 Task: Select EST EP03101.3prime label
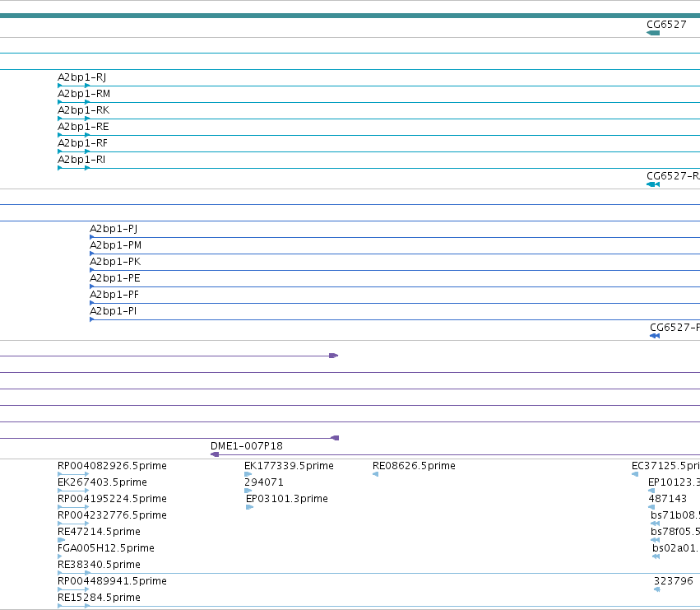coord(287,499)
